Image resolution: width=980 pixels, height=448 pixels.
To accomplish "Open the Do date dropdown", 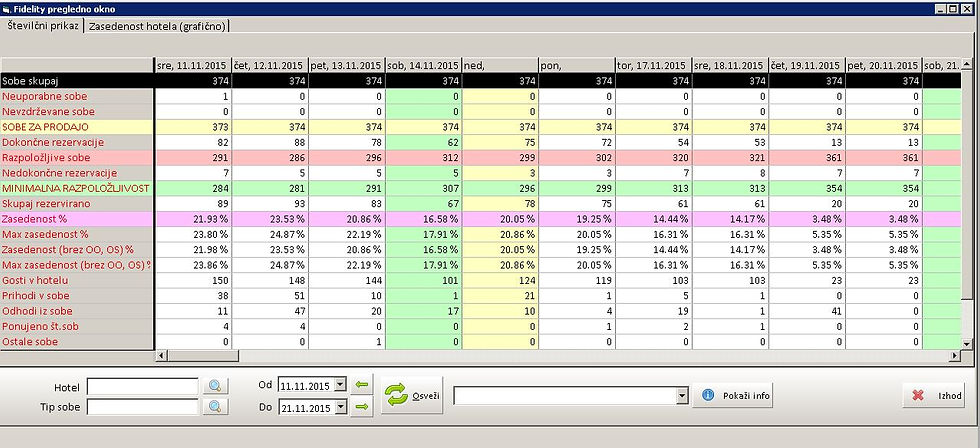I will [x=341, y=407].
